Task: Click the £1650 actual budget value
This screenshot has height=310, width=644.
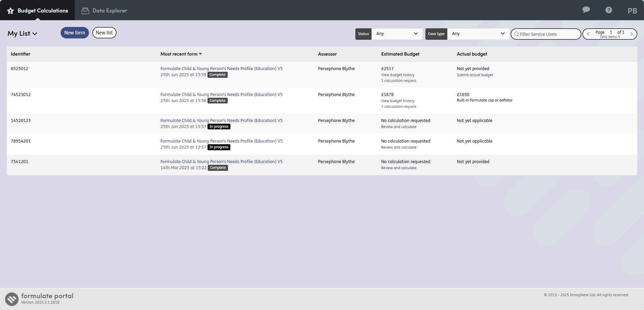Action: pyautogui.click(x=463, y=94)
